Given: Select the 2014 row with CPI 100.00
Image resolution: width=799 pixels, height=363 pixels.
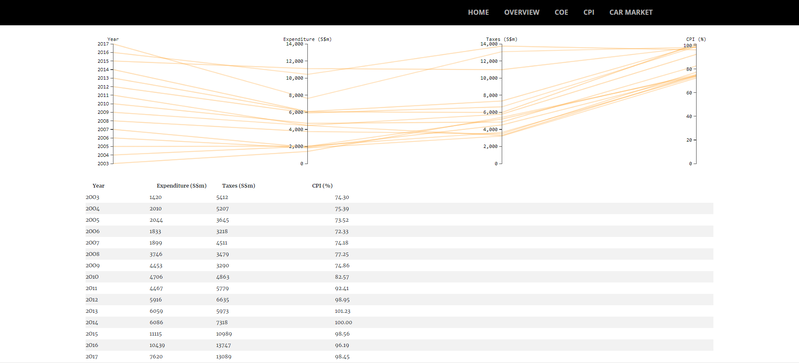Looking at the screenshot, I should (x=400, y=322).
